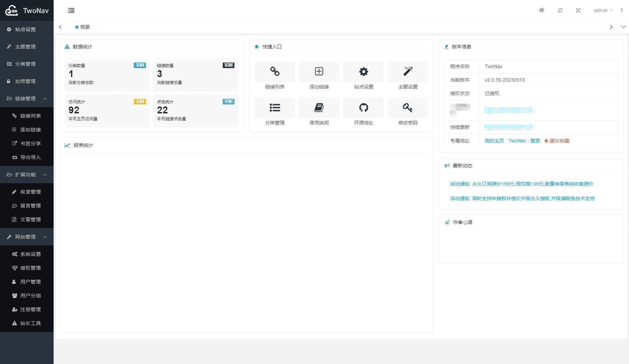Click the 作者心语 panel header

click(x=531, y=222)
